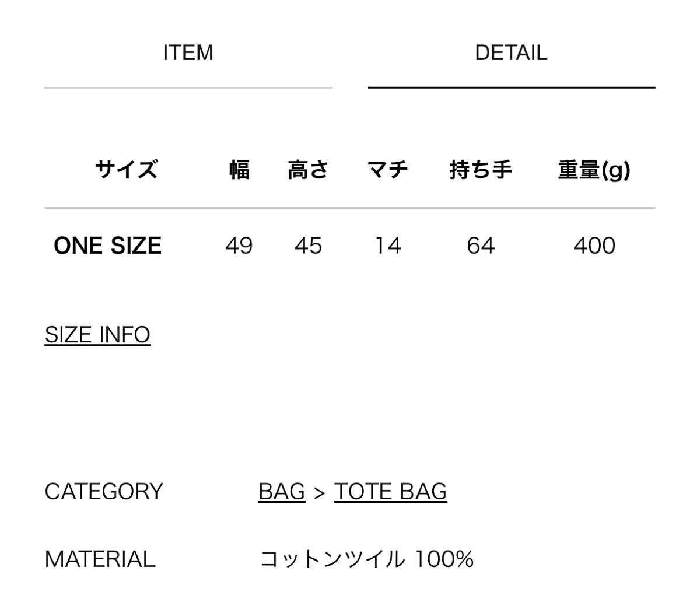Open the BAG category link
Image resolution: width=700 pixels, height=613 pixels.
[282, 492]
